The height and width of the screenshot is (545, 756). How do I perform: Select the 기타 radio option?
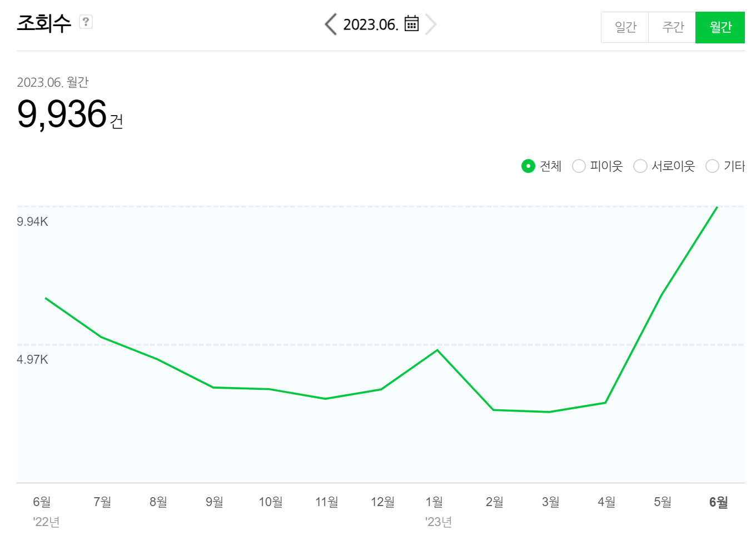712,166
